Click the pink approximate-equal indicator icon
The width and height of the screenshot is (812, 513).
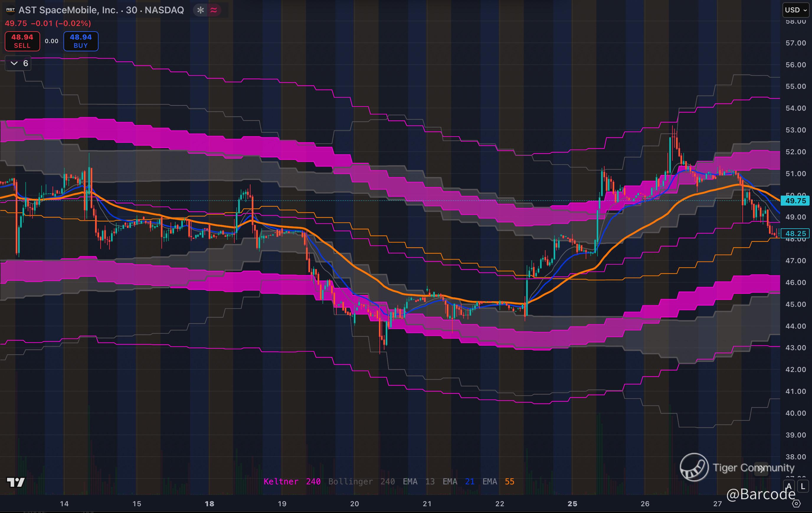tap(214, 10)
